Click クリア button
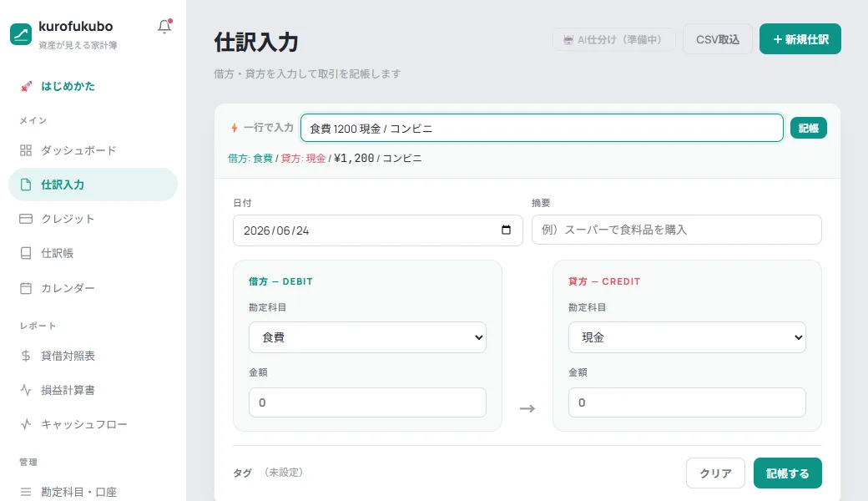868x501 pixels. pyautogui.click(x=715, y=473)
